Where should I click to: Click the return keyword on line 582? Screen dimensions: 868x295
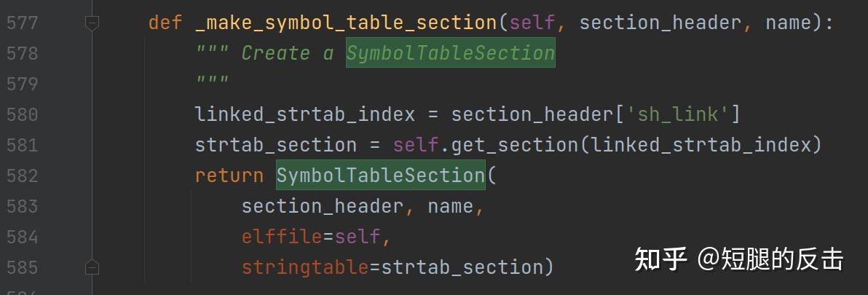click(x=229, y=176)
